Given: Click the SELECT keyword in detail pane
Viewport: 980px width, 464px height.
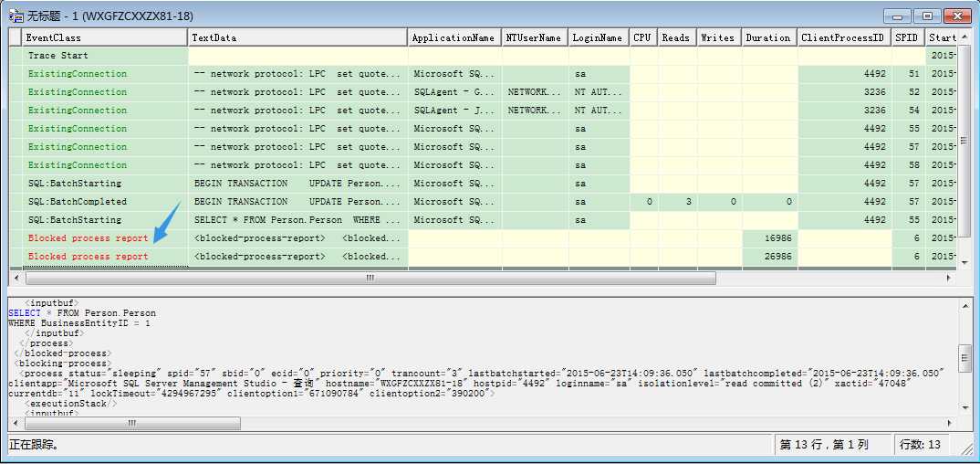Looking at the screenshot, I should pos(23,312).
